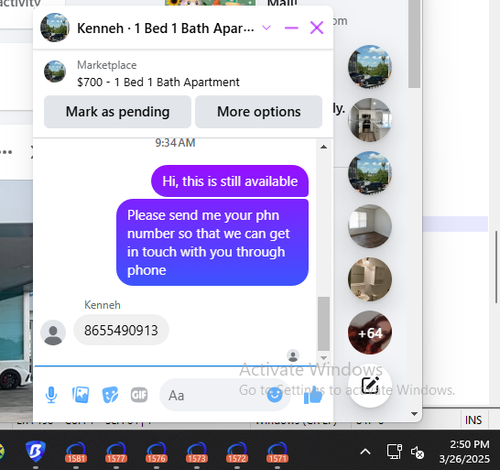Open the bathroom photo chat head

(x=370, y=279)
